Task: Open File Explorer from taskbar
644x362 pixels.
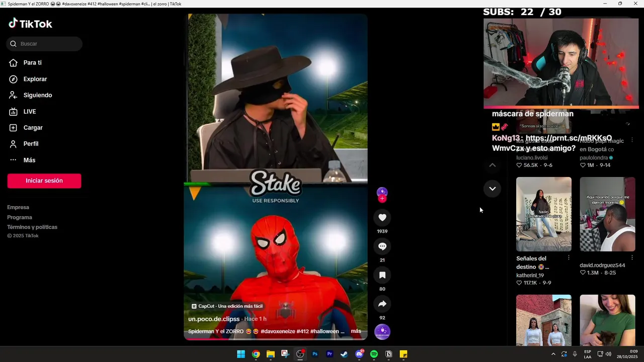Action: (271, 354)
